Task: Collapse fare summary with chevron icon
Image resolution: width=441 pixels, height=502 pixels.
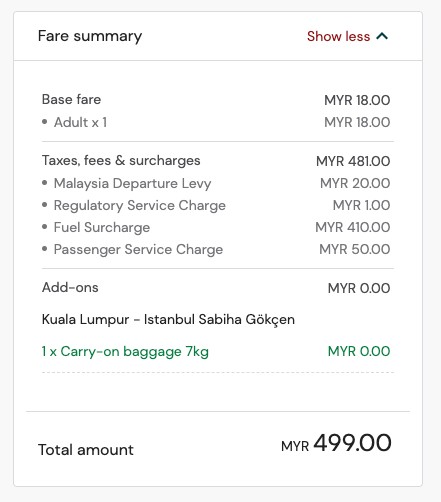Action: pyautogui.click(x=382, y=36)
